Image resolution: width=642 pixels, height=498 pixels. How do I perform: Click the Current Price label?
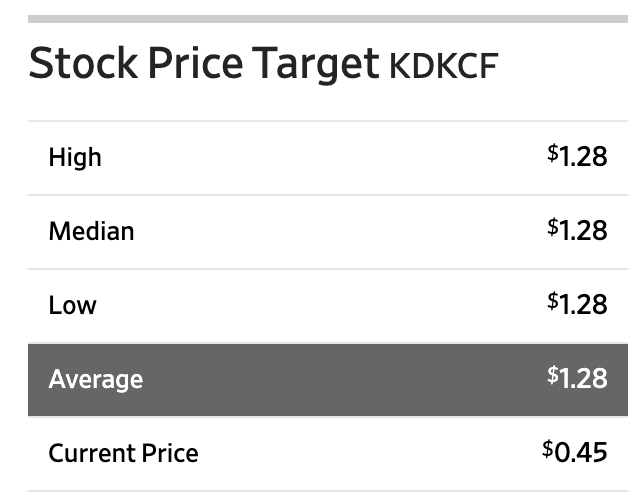pyautogui.click(x=123, y=453)
